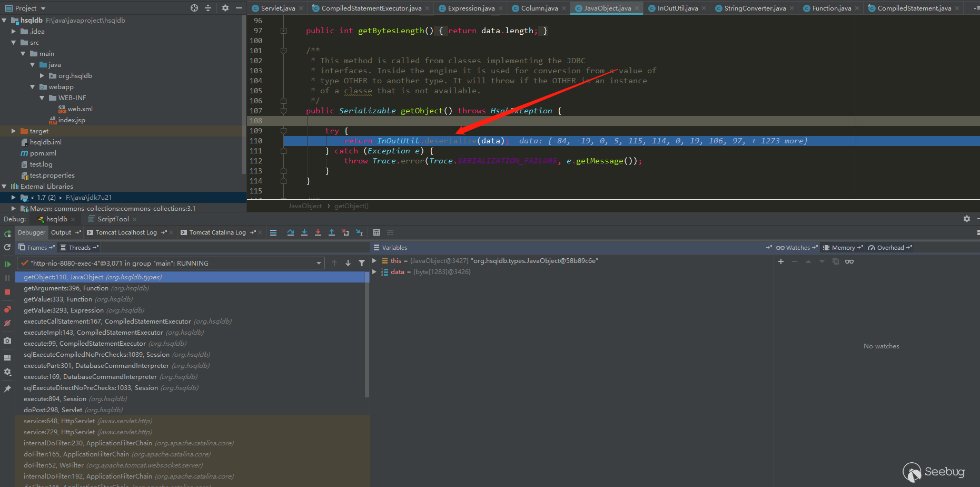Toggle show watches in variables glasses icon

pos(849,261)
